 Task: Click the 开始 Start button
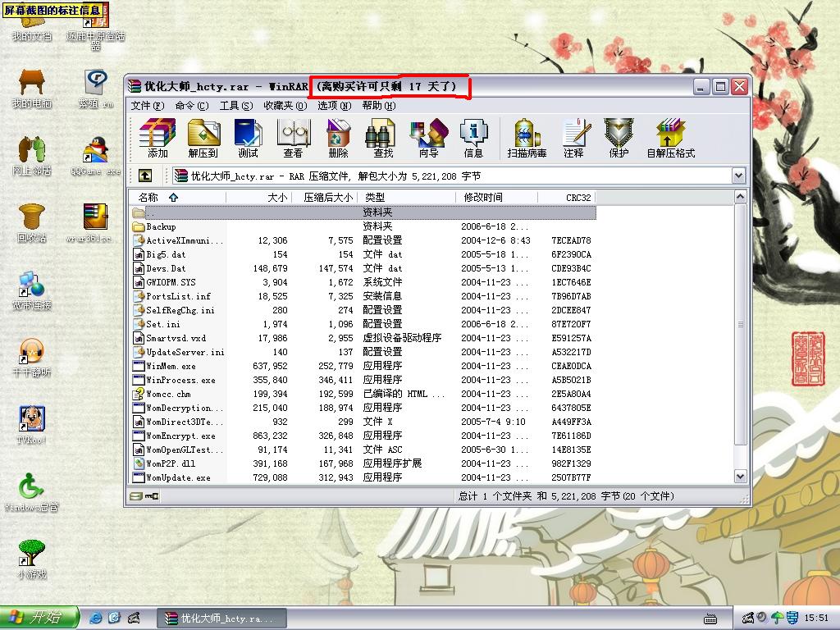39,618
